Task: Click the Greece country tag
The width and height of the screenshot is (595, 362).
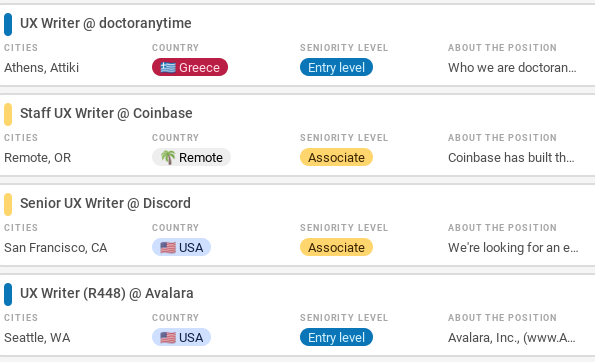Action: (x=190, y=67)
